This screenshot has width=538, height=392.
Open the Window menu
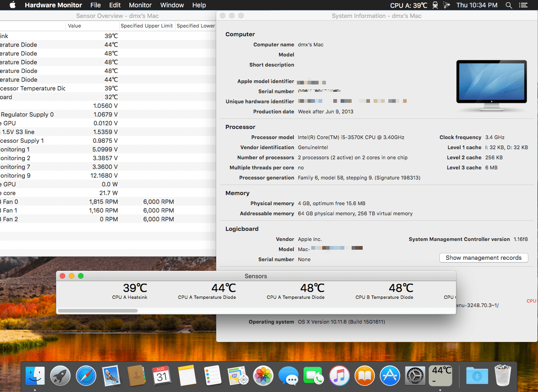pyautogui.click(x=172, y=5)
